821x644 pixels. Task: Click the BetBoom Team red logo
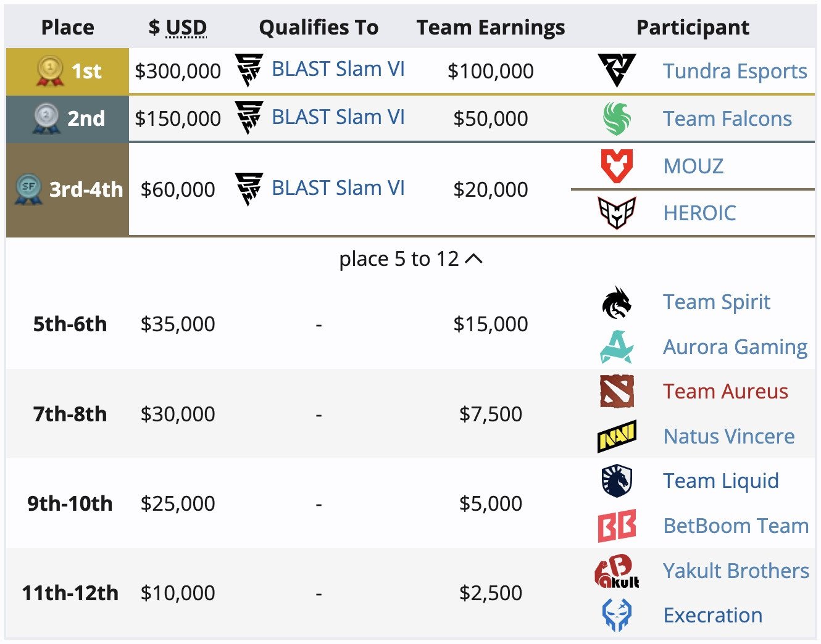click(616, 526)
